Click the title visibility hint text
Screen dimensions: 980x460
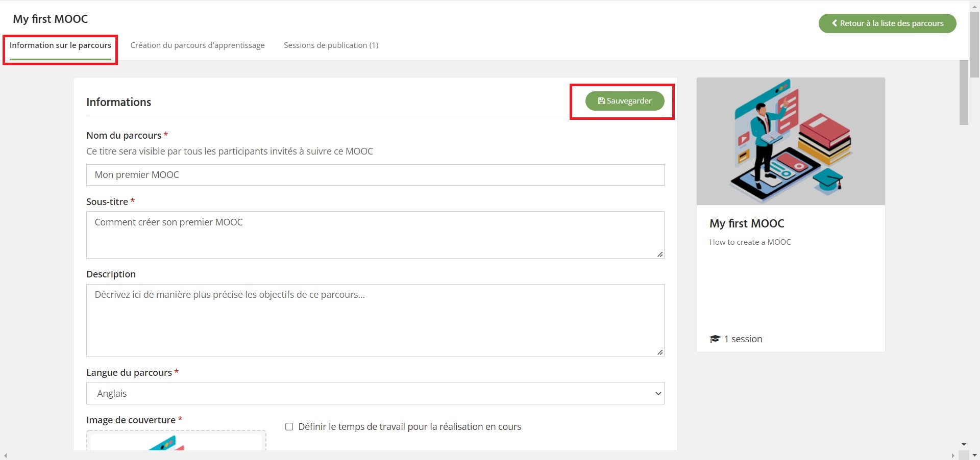tap(230, 151)
